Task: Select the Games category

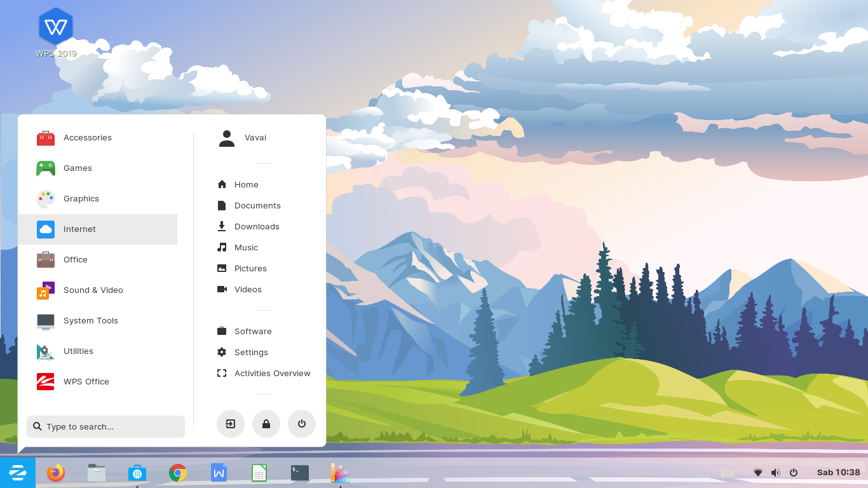Action: pyautogui.click(x=78, y=168)
